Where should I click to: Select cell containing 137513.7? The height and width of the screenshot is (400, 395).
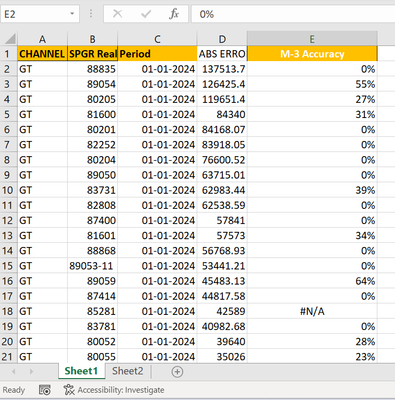[222, 69]
